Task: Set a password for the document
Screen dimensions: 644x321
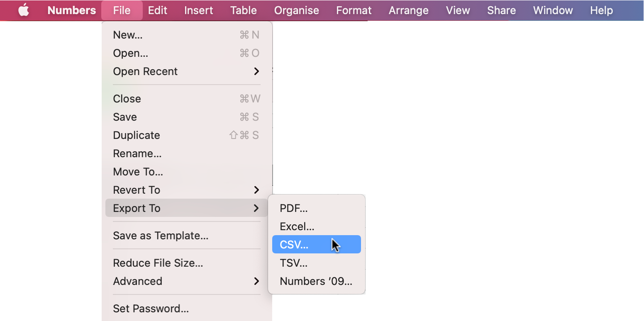Action: click(x=151, y=309)
